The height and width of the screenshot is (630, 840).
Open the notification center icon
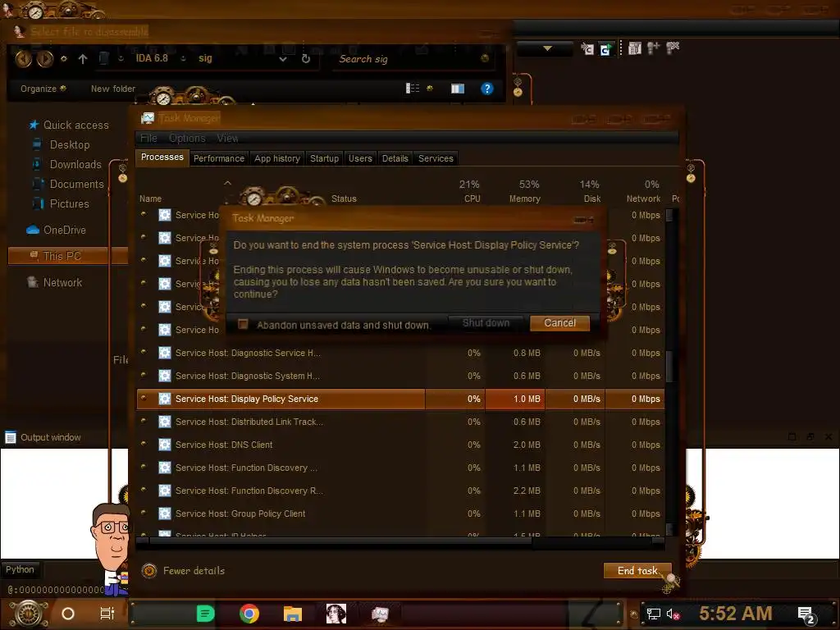(806, 614)
